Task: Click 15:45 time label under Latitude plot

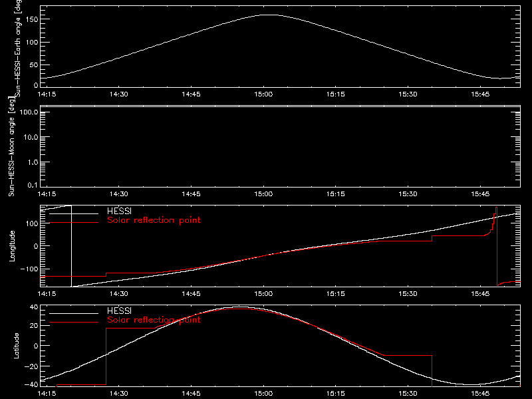Action: [480, 394]
